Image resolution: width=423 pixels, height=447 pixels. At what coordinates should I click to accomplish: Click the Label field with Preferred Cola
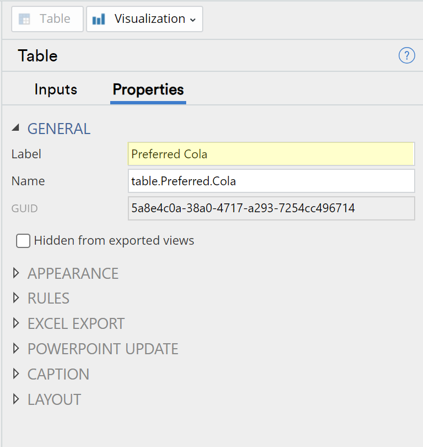271,154
